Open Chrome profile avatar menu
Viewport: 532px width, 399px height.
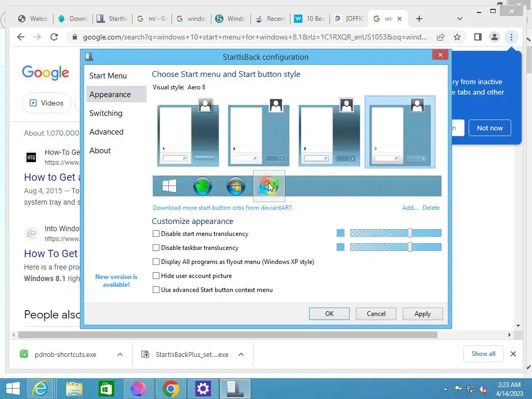495,37
